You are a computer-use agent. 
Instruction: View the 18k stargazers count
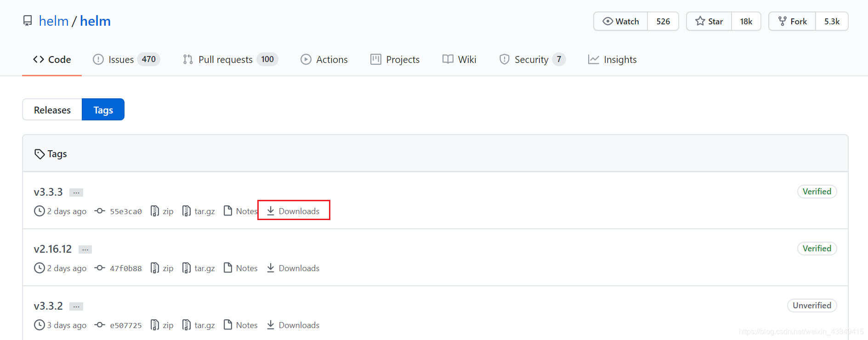[746, 21]
